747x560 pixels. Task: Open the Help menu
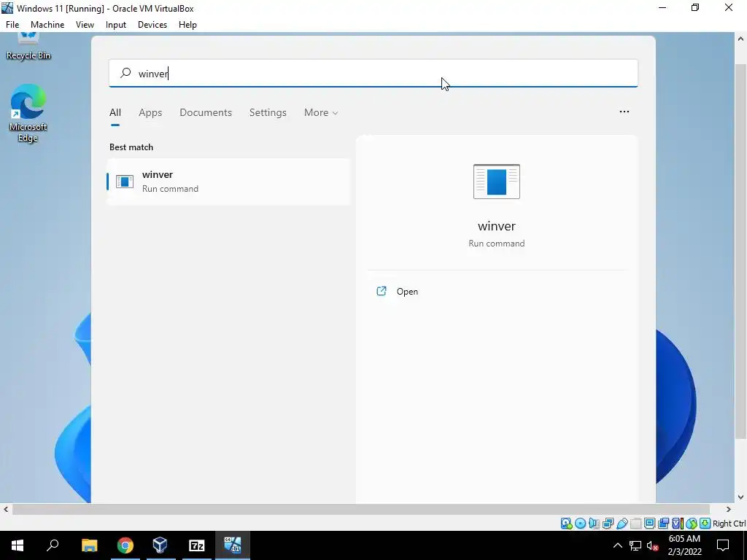187,25
